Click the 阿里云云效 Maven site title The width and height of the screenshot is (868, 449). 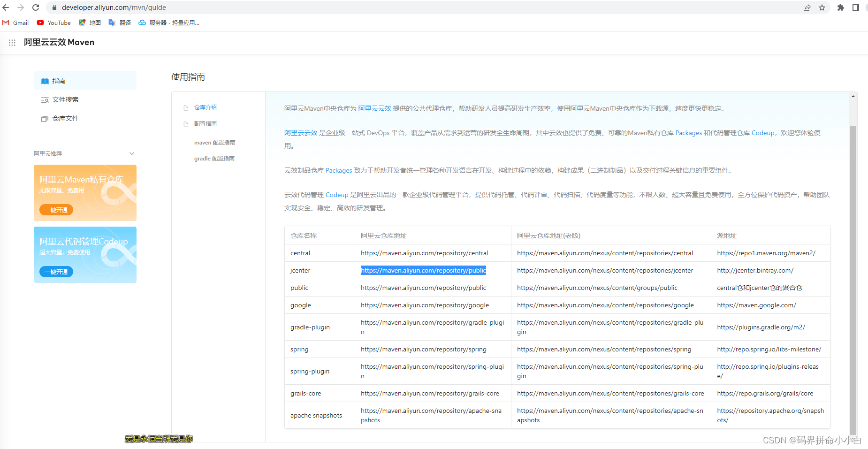pos(59,42)
